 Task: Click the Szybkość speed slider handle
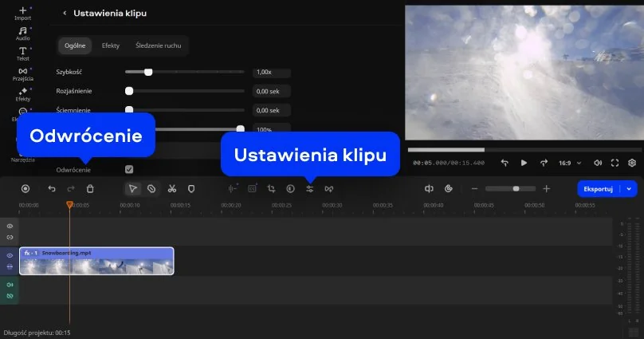tap(148, 72)
